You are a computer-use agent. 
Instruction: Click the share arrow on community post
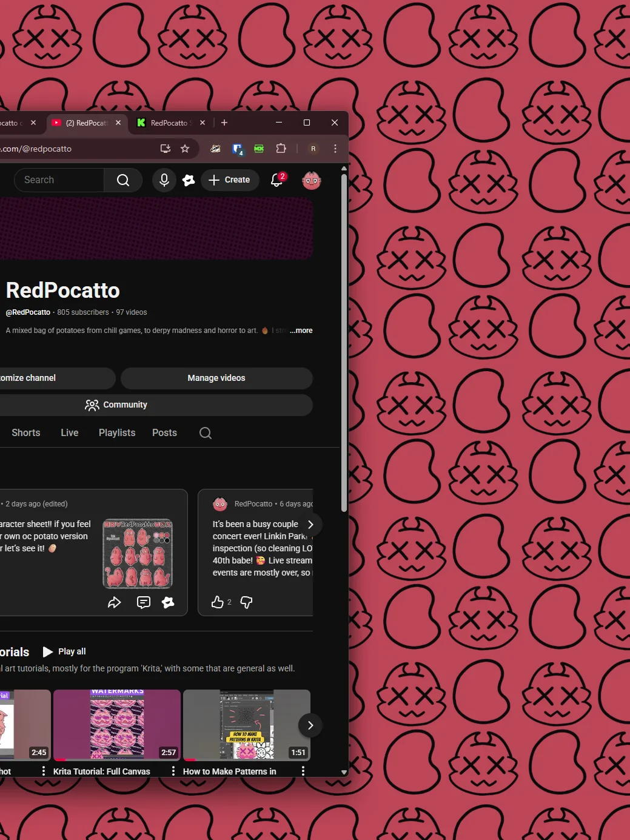[115, 602]
